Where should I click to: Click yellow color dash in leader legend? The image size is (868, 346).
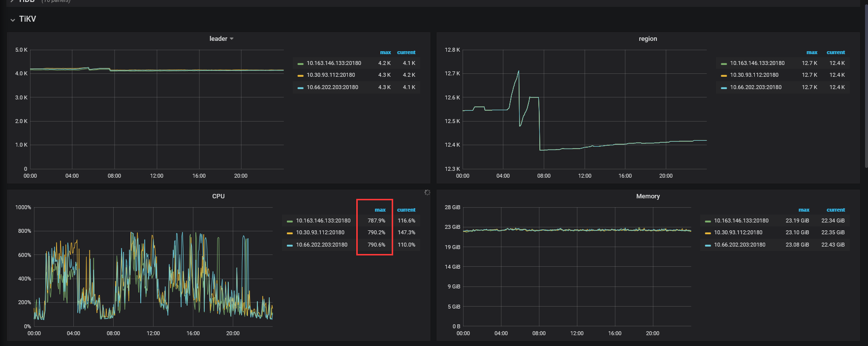coord(300,75)
